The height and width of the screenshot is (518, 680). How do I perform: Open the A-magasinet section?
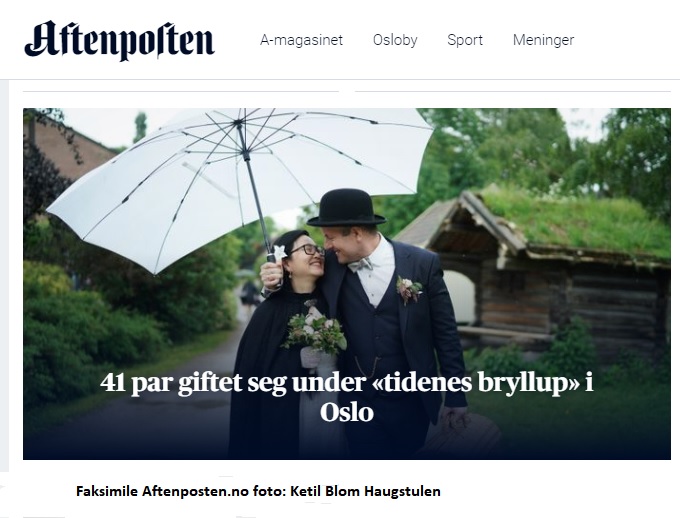click(301, 40)
